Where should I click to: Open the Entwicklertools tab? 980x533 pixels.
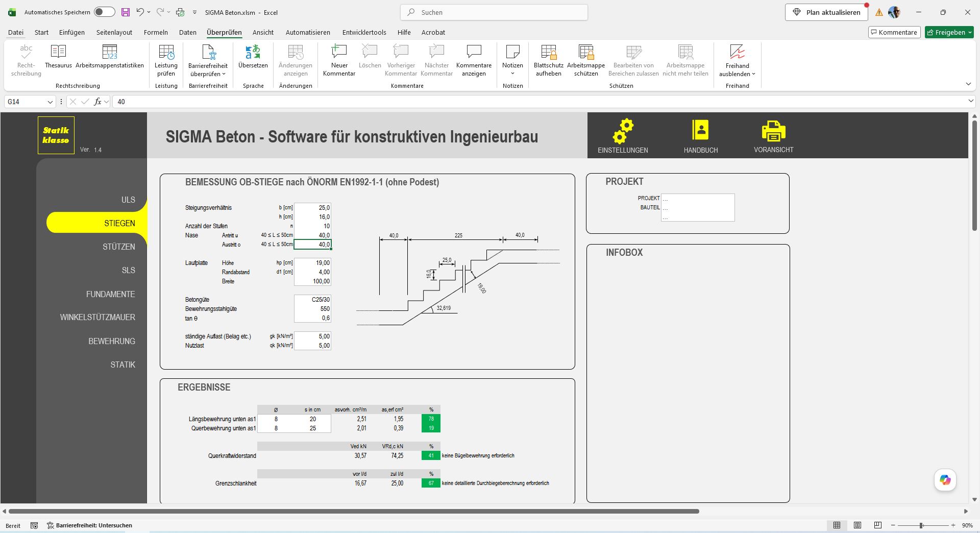(364, 32)
